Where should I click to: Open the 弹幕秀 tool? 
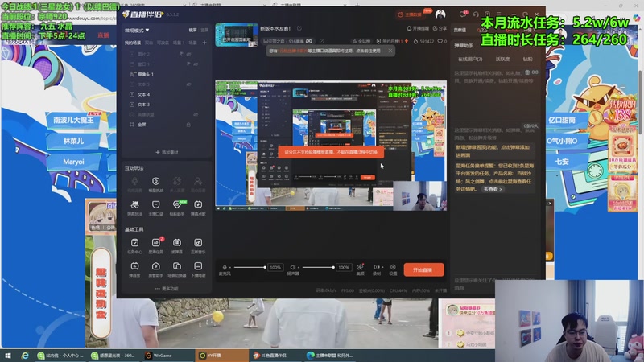(x=134, y=269)
